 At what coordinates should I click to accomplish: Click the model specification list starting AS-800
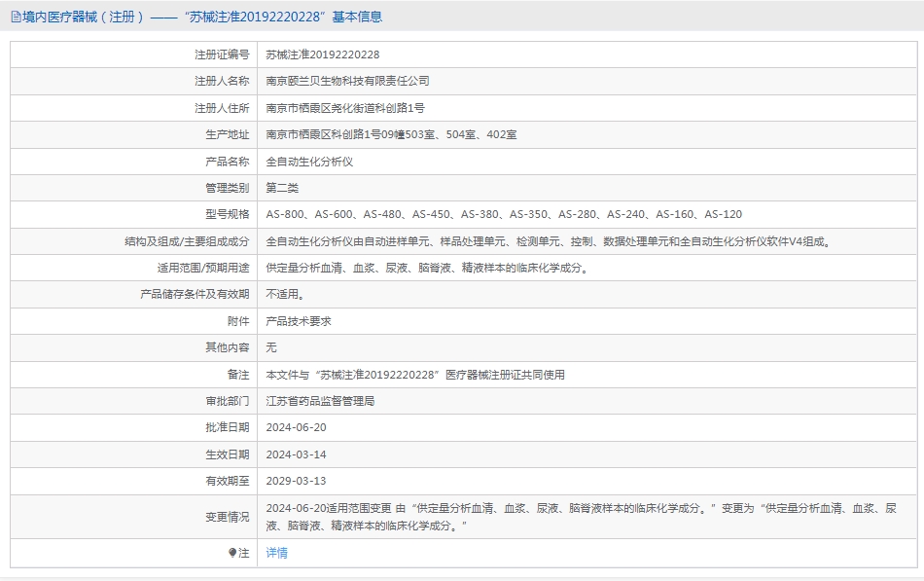point(504,214)
